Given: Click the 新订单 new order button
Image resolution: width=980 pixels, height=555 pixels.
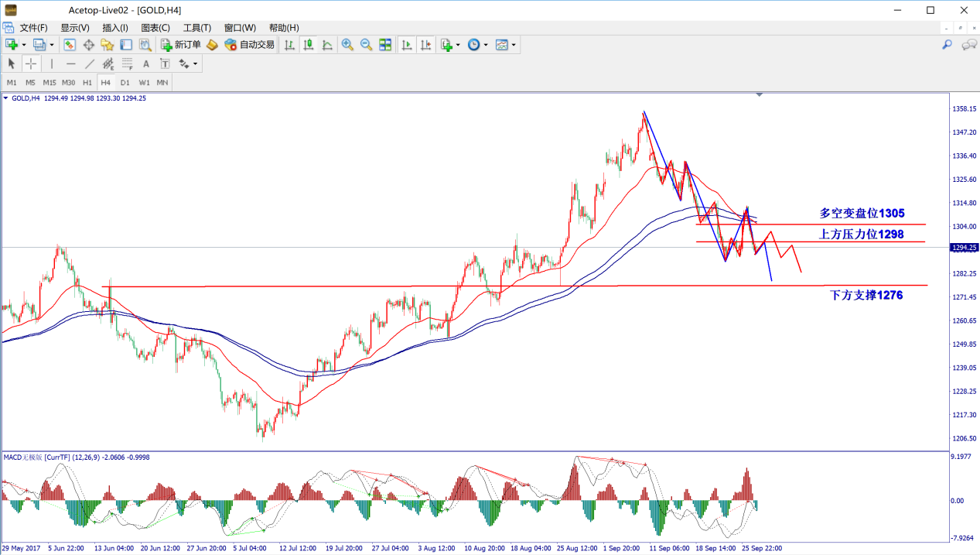Looking at the screenshot, I should point(180,45).
